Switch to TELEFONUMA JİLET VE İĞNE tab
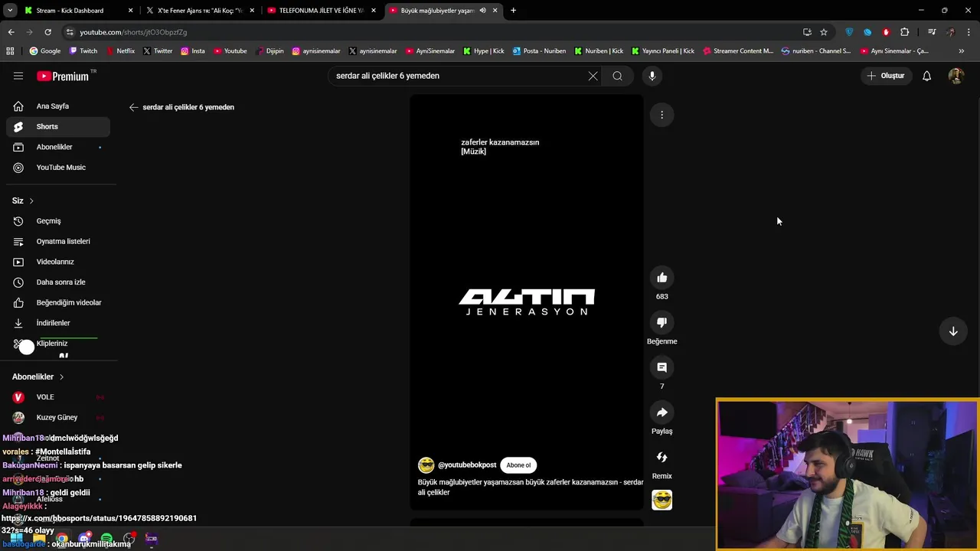 (x=322, y=11)
